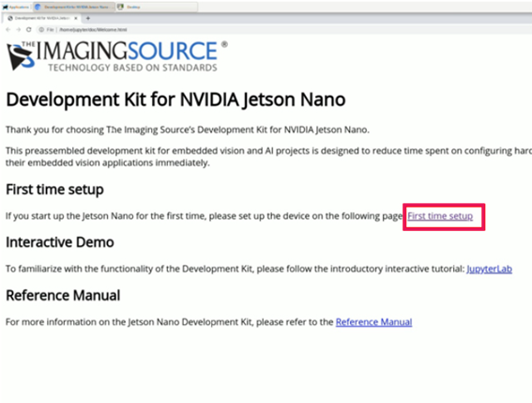Click the chromium icon in taskbar window button

38,7
